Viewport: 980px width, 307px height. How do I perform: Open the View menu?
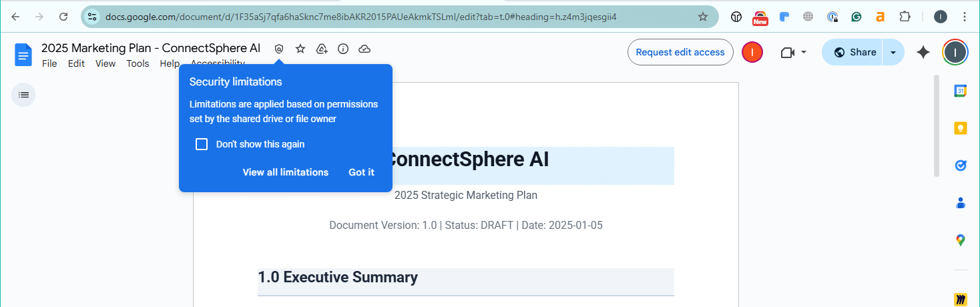pos(105,63)
